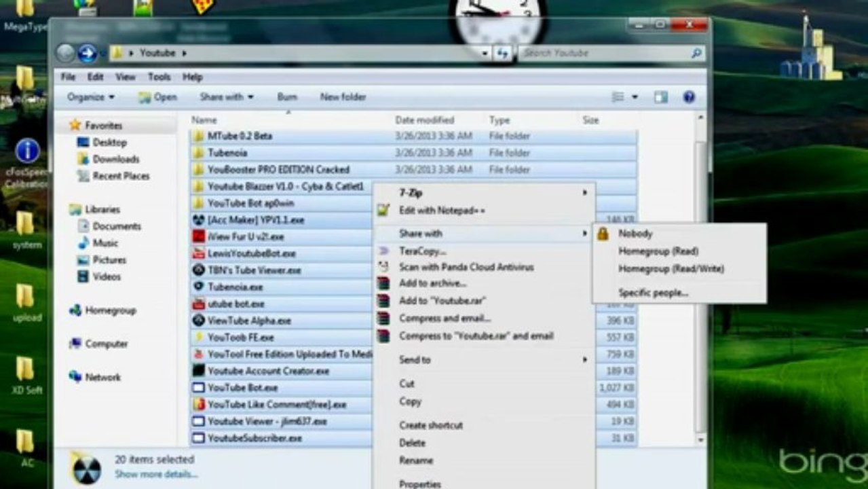Choose Edit with Notepad++
This screenshot has height=489, width=868.
tap(442, 211)
